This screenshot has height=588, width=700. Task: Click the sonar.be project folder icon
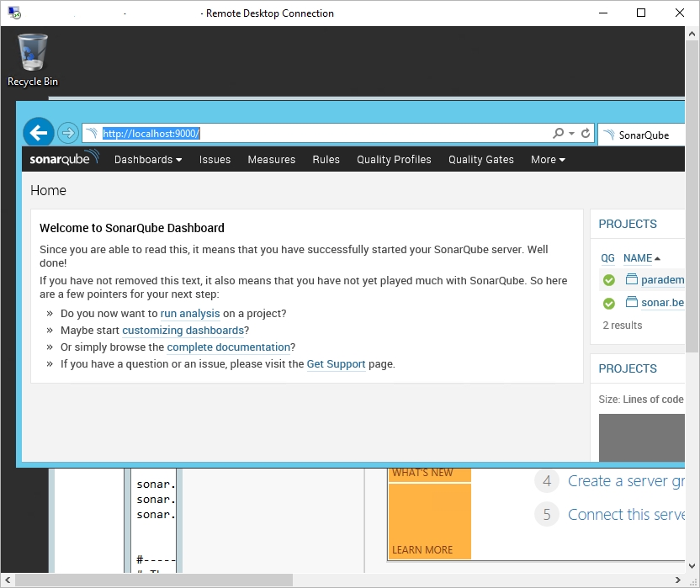click(x=631, y=302)
